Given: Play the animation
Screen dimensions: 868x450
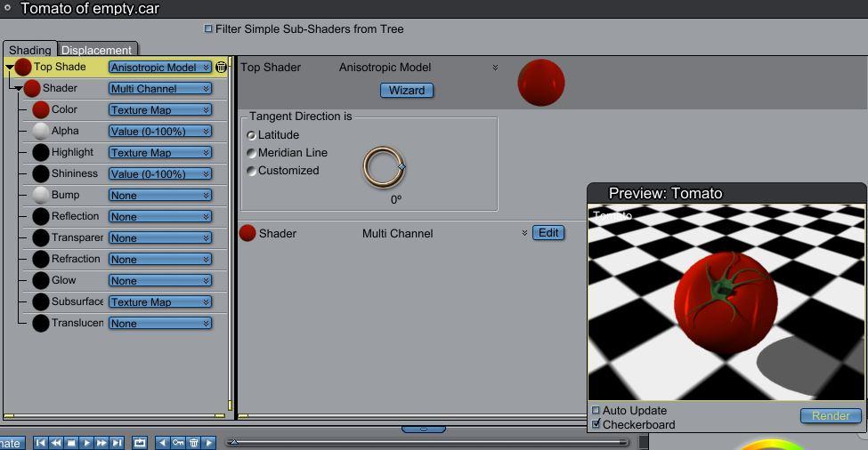Looking at the screenshot, I should [x=86, y=442].
